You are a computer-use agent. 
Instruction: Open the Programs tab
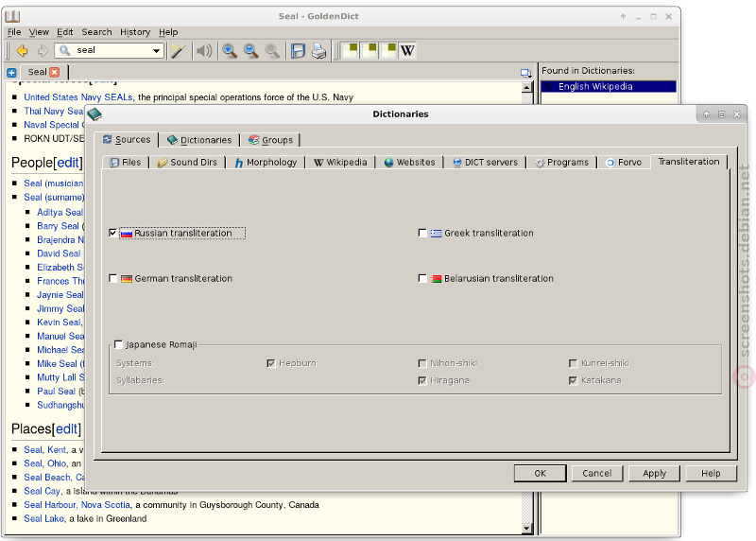pyautogui.click(x=561, y=162)
